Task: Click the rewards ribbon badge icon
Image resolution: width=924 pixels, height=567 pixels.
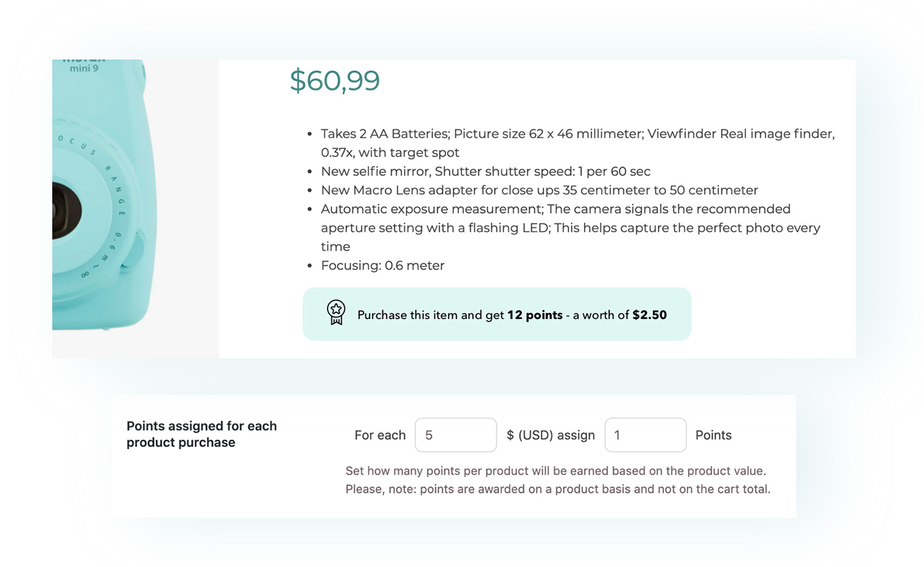Action: (x=336, y=313)
